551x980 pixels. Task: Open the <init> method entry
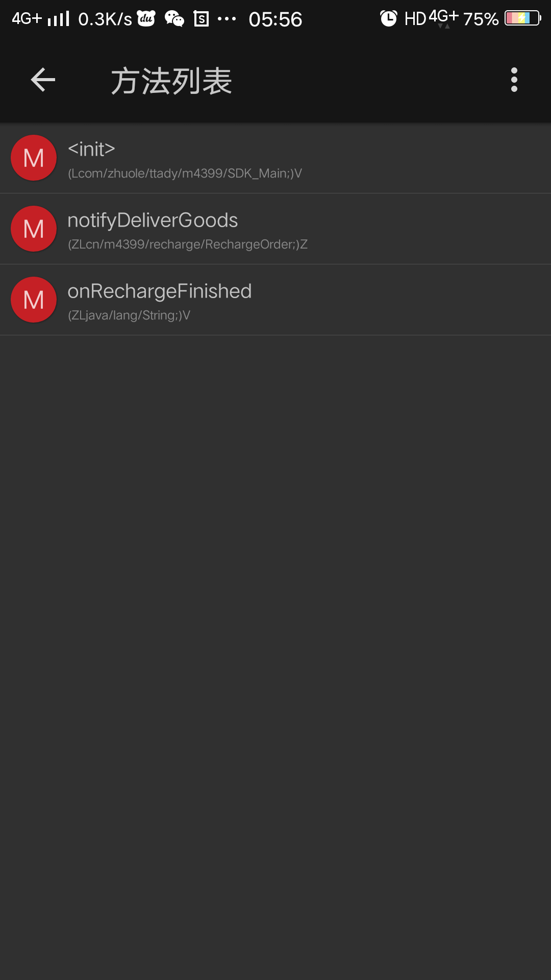pos(275,158)
